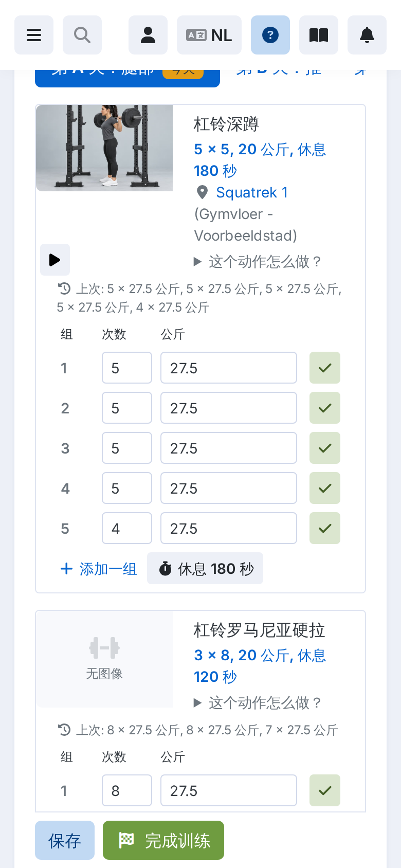Toggle the set 1 squat completion checkmark

click(x=325, y=368)
